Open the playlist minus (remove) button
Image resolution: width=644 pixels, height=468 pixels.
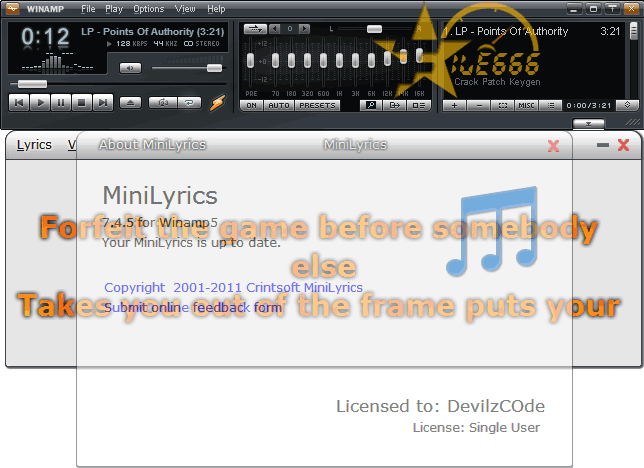pyautogui.click(x=479, y=106)
